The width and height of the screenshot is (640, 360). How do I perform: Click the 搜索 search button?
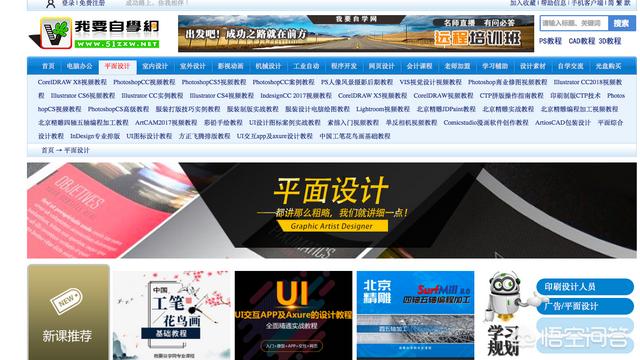tap(621, 23)
